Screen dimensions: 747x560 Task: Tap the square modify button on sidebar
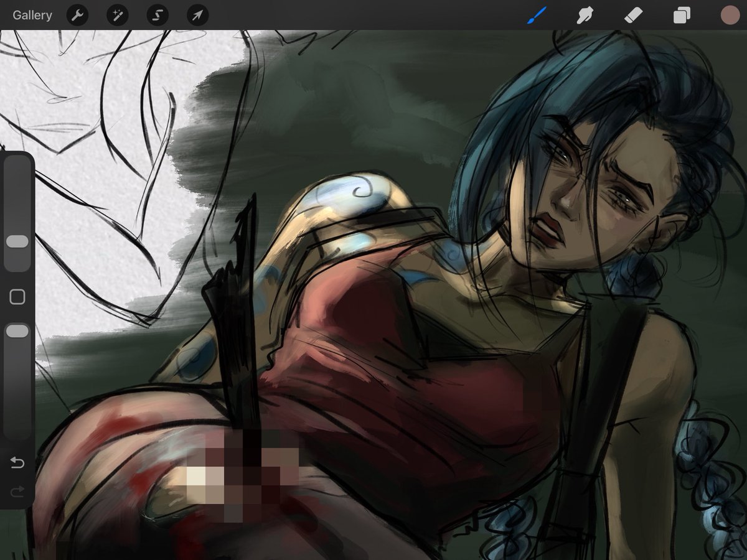point(17,297)
